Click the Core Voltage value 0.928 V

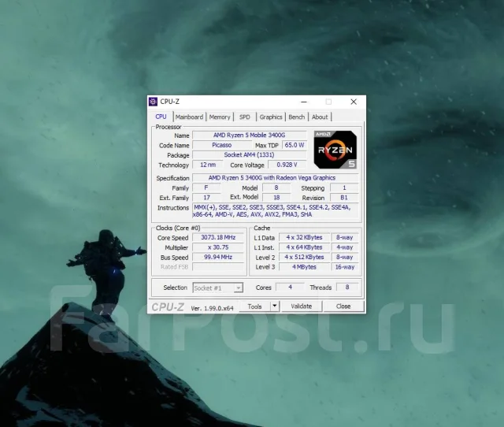pyautogui.click(x=287, y=165)
